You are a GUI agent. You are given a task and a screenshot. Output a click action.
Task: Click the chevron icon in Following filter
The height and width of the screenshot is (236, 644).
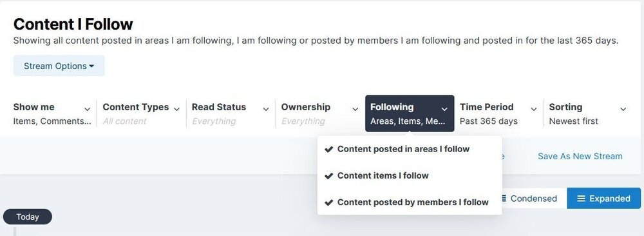pos(444,110)
